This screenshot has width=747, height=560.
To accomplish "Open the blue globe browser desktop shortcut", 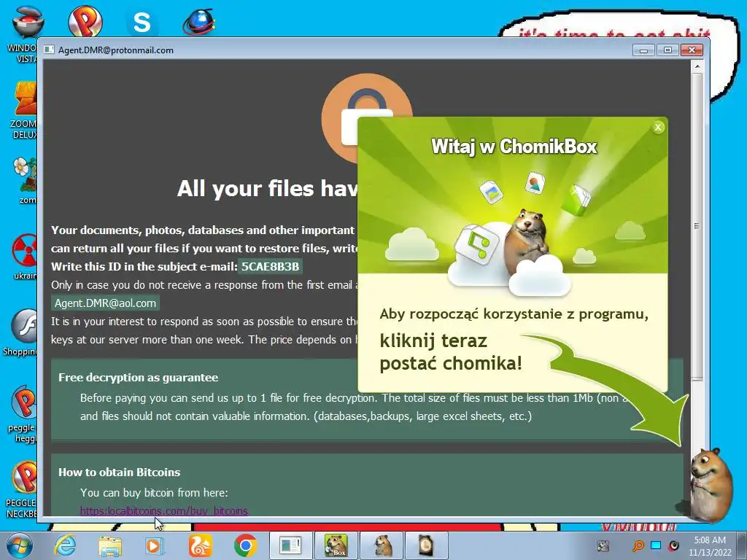I will click(x=198, y=22).
